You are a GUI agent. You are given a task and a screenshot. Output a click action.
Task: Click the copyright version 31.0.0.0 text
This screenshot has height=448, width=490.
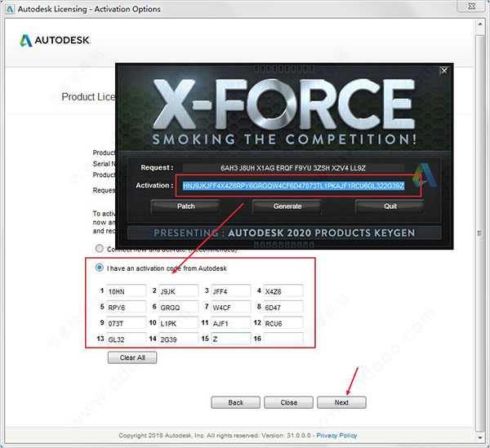tap(215, 435)
